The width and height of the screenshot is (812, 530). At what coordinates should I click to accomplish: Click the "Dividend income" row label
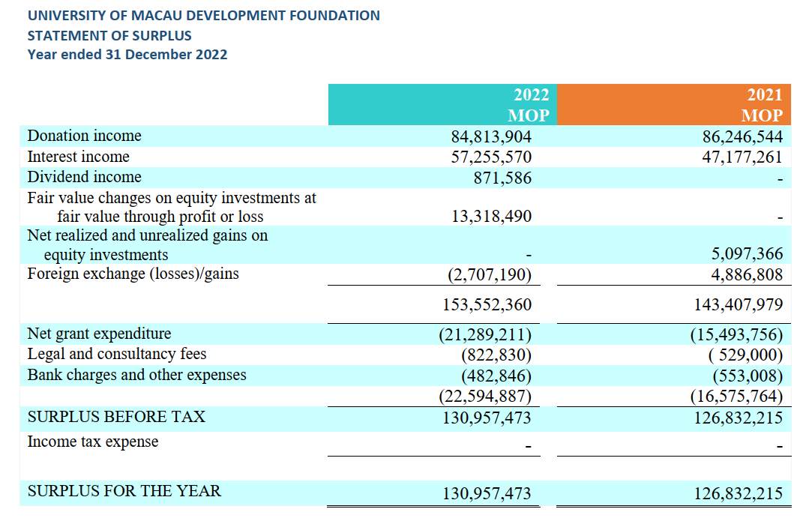85,177
